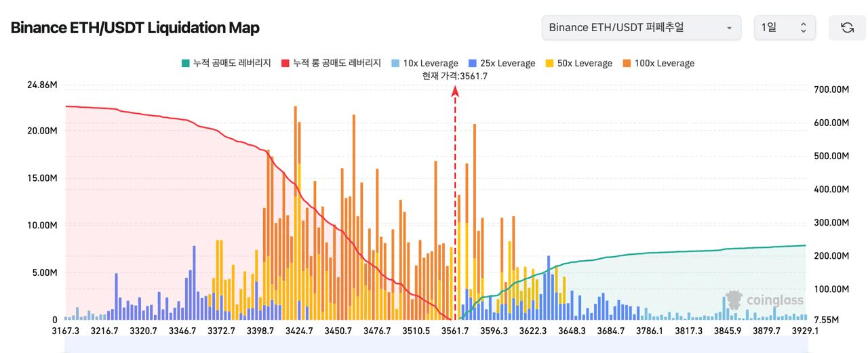Click x-axis label 3216.7
This screenshot has height=353, width=868.
click(104, 331)
